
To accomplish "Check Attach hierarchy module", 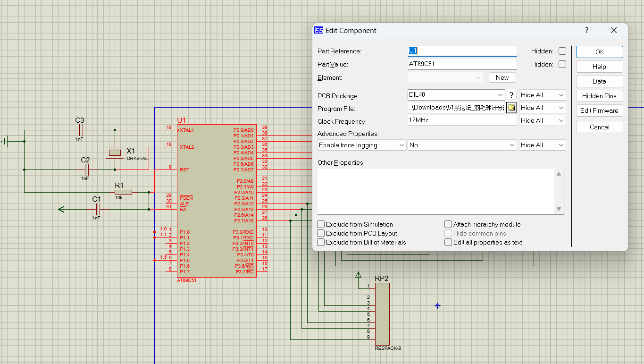I will (448, 224).
